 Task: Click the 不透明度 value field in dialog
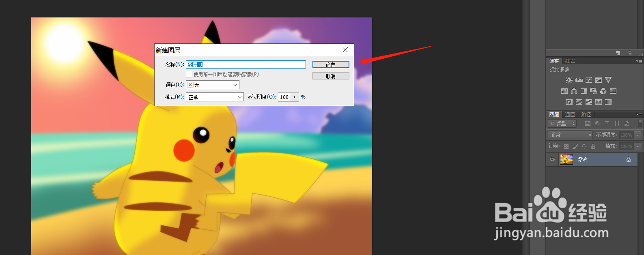coord(284,97)
